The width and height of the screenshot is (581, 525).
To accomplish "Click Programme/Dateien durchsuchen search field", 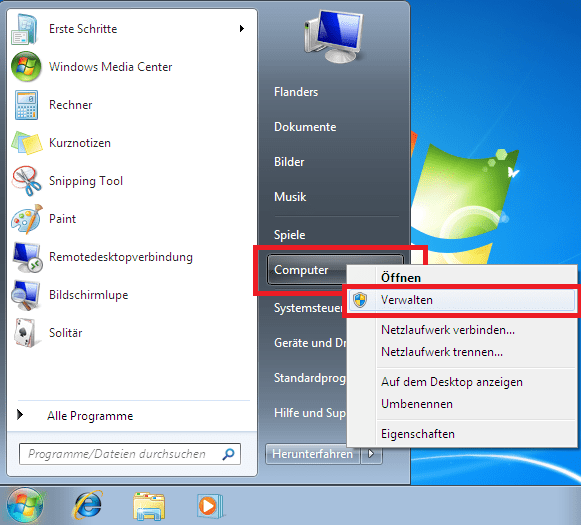I will (130, 454).
